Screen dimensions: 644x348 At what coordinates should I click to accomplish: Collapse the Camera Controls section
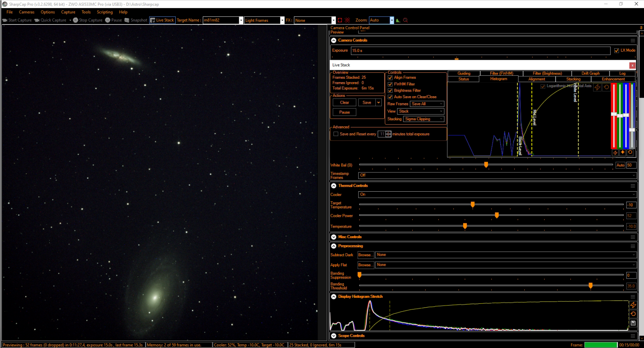[334, 40]
